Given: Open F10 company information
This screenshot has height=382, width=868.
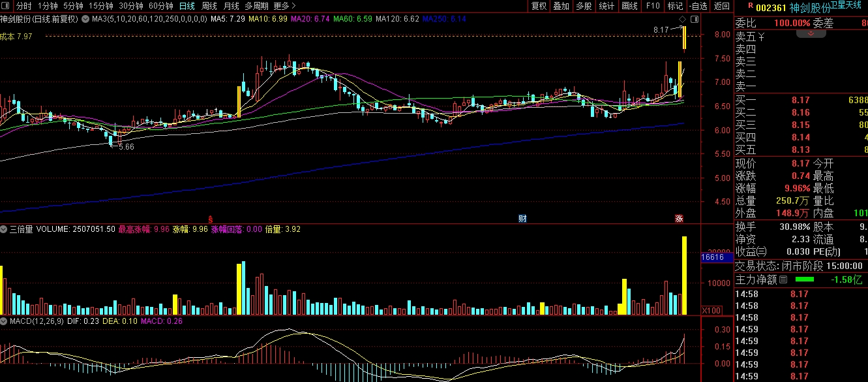Looking at the screenshot, I should (652, 6).
